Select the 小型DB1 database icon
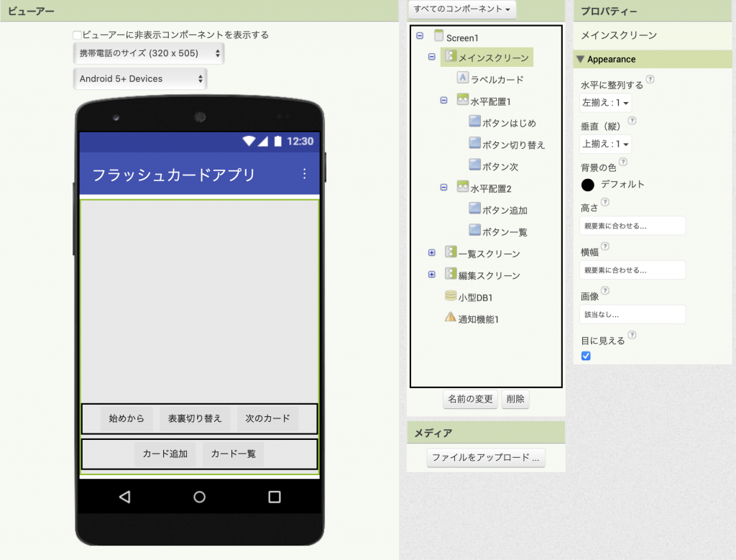The image size is (736, 560). (451, 296)
